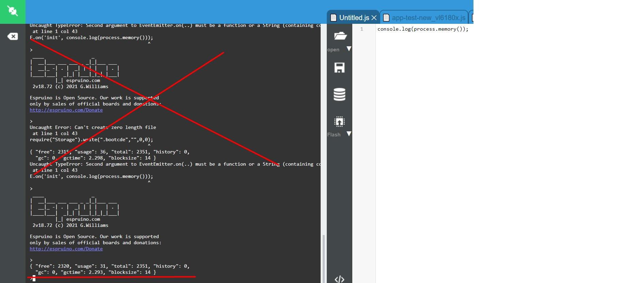
Task: Follow the upper espruino.com/Donate link in terminal
Action: [66, 110]
